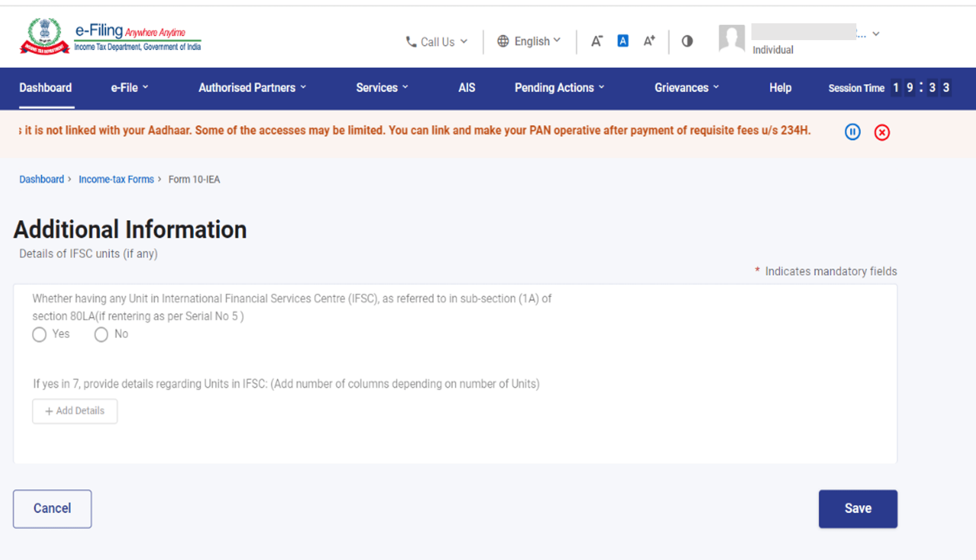This screenshot has height=560, width=976.
Task: Dismiss the PAN-Aadhaar warning banner
Action: [x=882, y=133]
